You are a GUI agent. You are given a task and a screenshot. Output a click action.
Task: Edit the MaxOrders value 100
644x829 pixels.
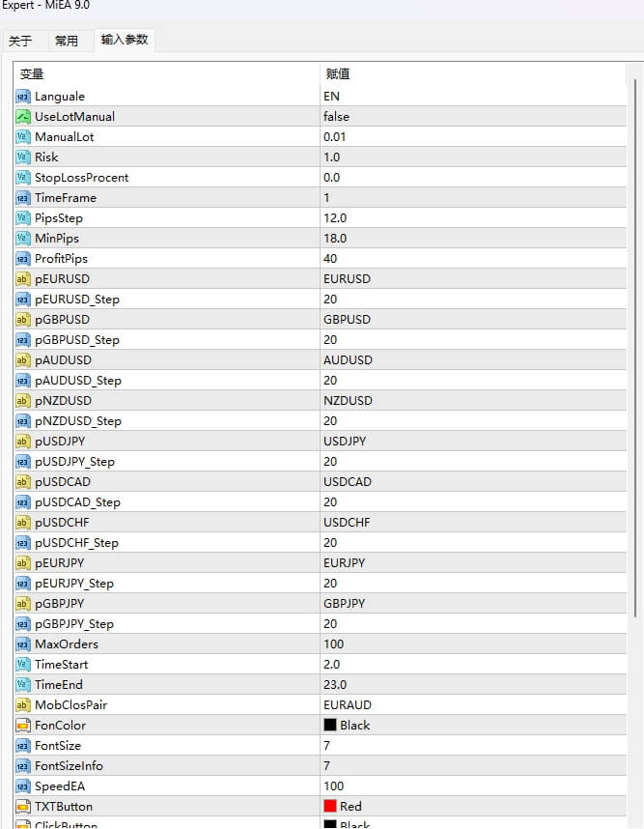(x=473, y=644)
